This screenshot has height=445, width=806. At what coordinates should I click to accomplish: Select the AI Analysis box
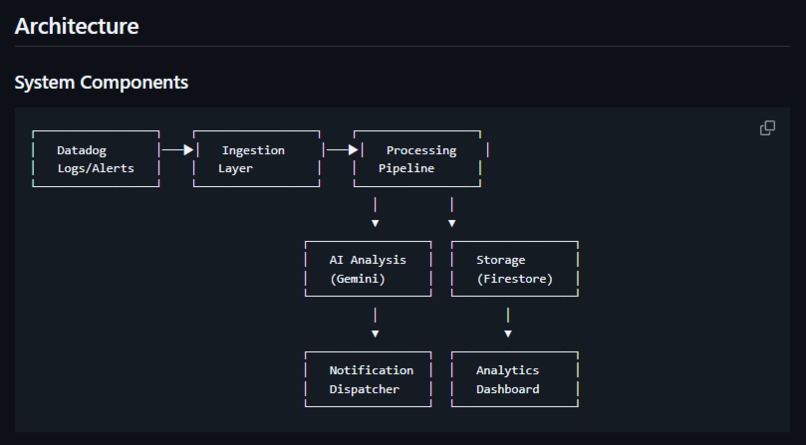pyautogui.click(x=368, y=269)
